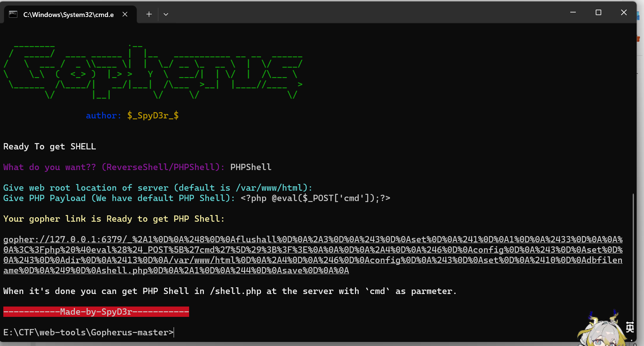The image size is (644, 346).
Task: Minimize the terminal window
Action: (573, 13)
